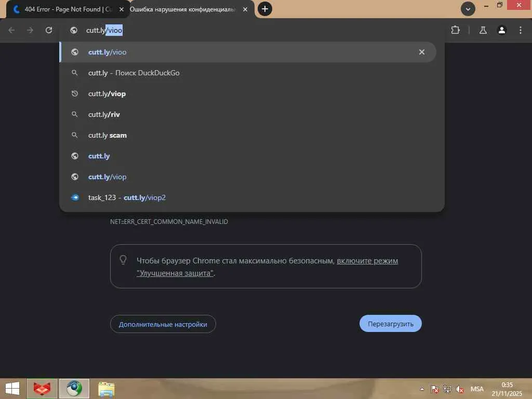Close the privacy error tab
This screenshot has height=399, width=532.
pyautogui.click(x=245, y=9)
